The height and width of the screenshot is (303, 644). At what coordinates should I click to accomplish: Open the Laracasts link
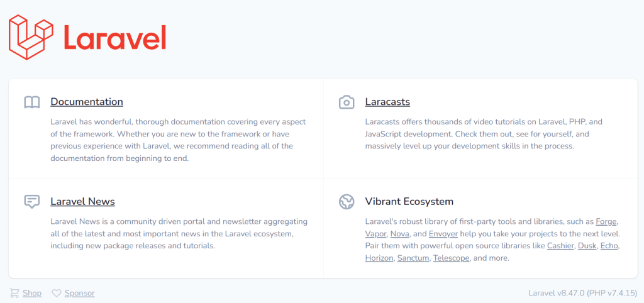pos(387,102)
